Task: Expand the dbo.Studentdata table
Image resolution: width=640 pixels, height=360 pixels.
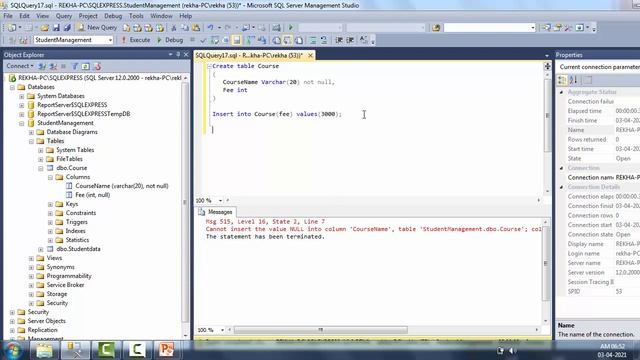Action: pyautogui.click(x=41, y=249)
